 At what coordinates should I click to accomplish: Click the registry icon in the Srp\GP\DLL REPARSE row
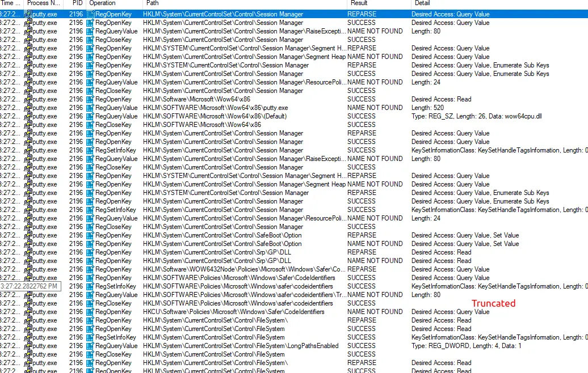[90, 253]
